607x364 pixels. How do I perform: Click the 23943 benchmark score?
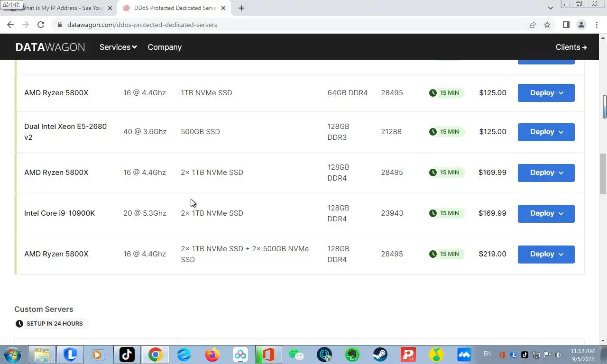pyautogui.click(x=392, y=213)
